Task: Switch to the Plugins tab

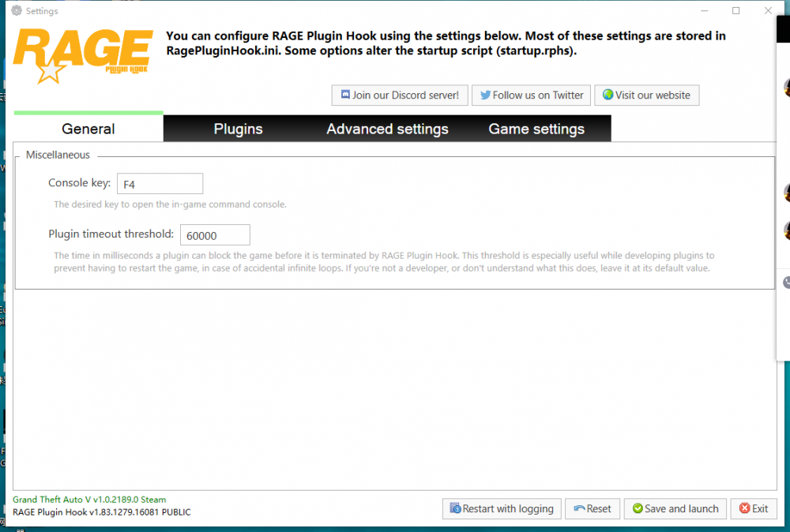Action: [238, 129]
